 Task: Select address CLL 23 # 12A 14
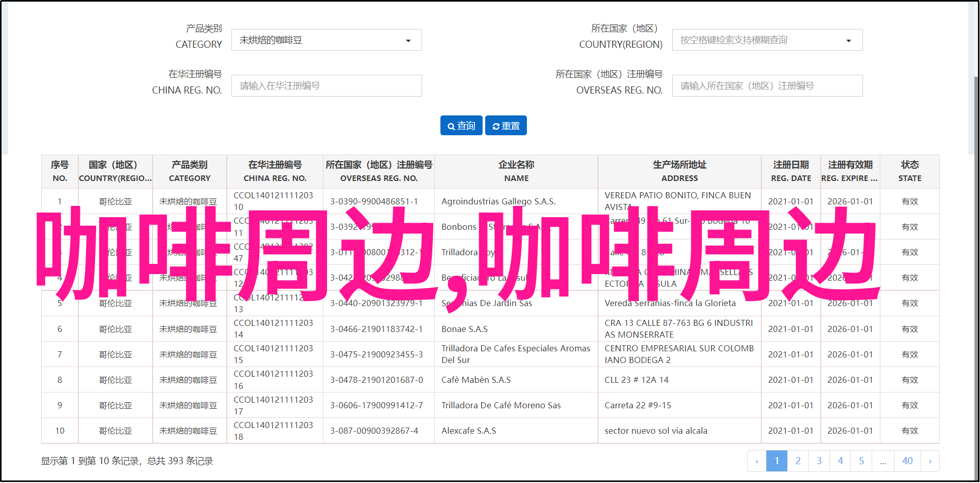pos(636,380)
